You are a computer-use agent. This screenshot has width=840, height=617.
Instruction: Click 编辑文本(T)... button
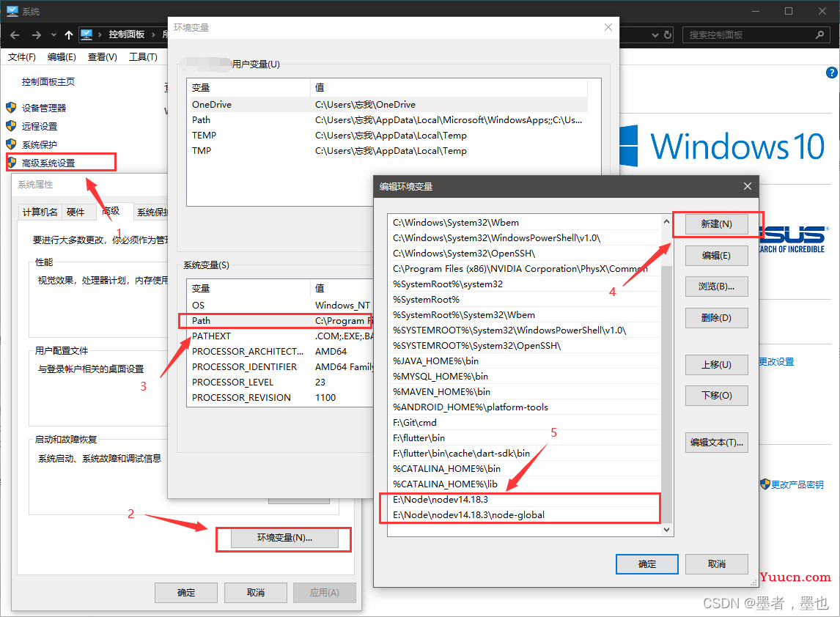[717, 443]
